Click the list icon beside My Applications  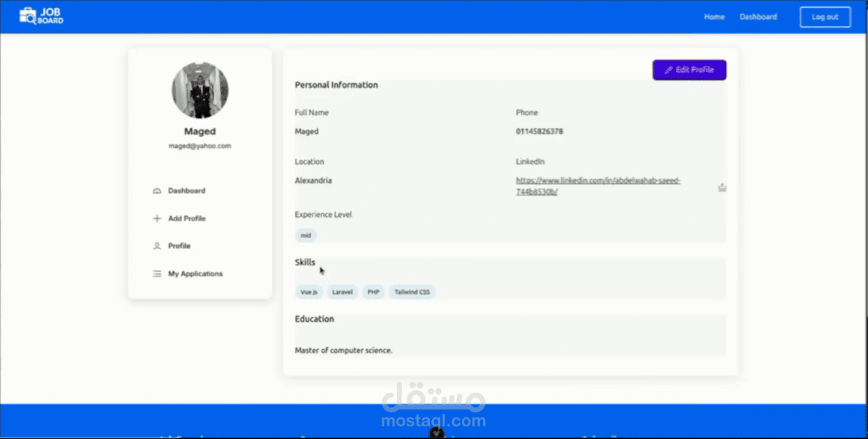[x=157, y=274]
